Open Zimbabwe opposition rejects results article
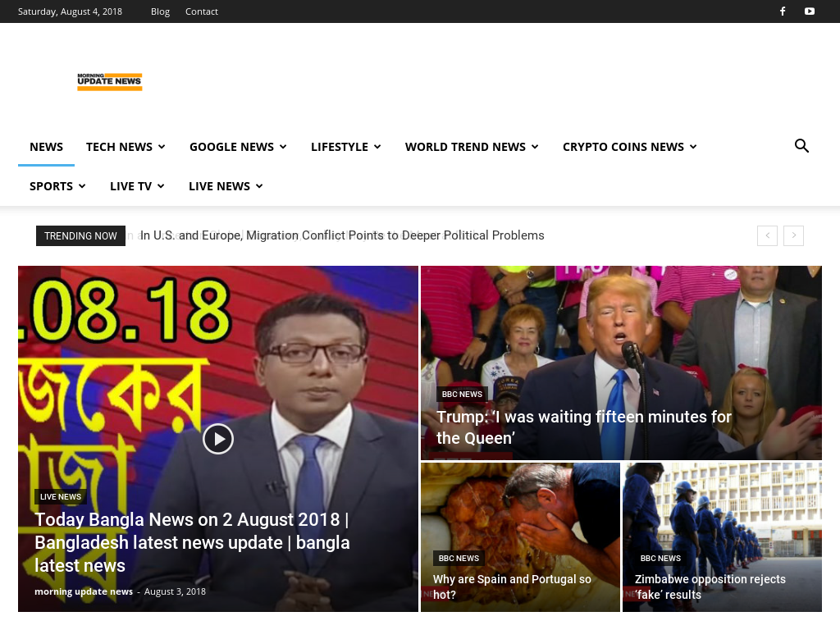The image size is (840, 630). [710, 587]
